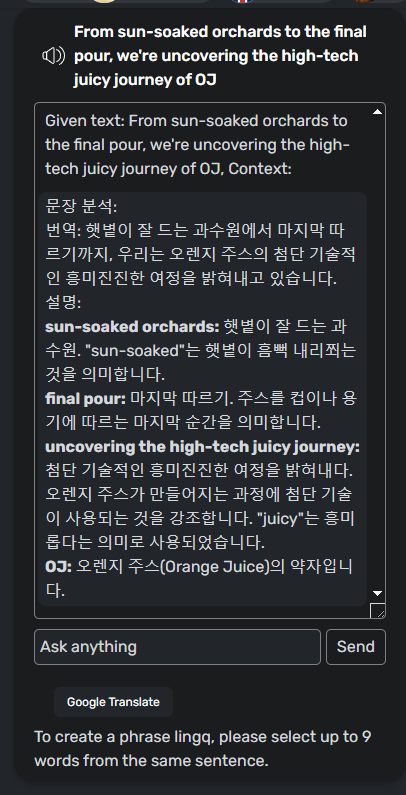Click the British flag icon at top
Viewport: 406px width, 795px height.
(242, 2)
